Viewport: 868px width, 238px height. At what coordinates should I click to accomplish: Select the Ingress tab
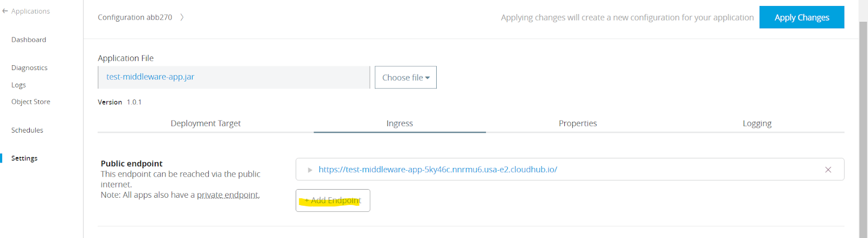[399, 123]
